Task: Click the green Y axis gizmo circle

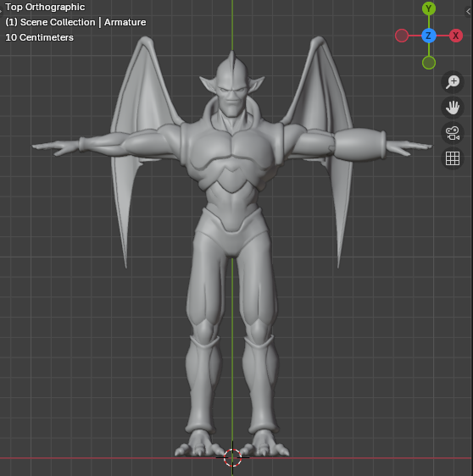Action: (429, 8)
